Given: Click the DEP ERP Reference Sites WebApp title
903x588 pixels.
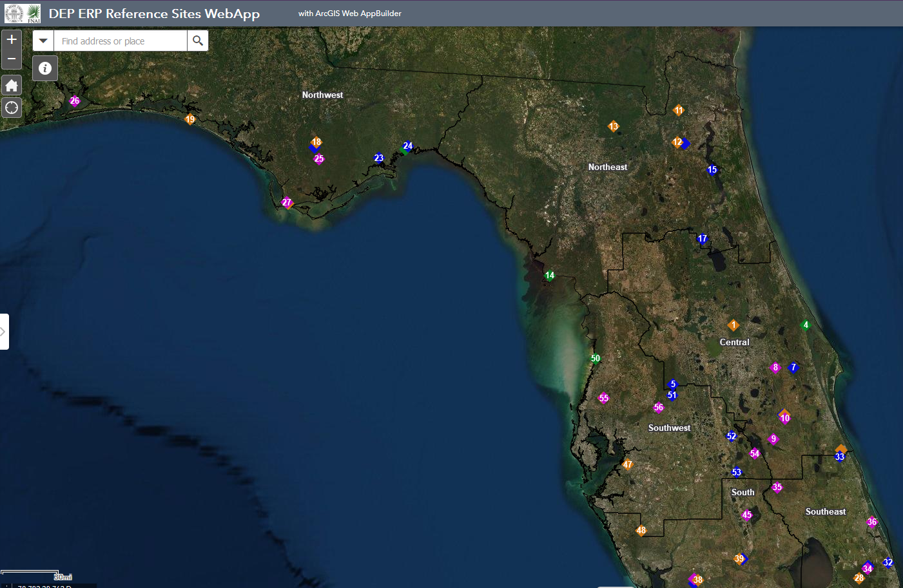Looking at the screenshot, I should (155, 13).
